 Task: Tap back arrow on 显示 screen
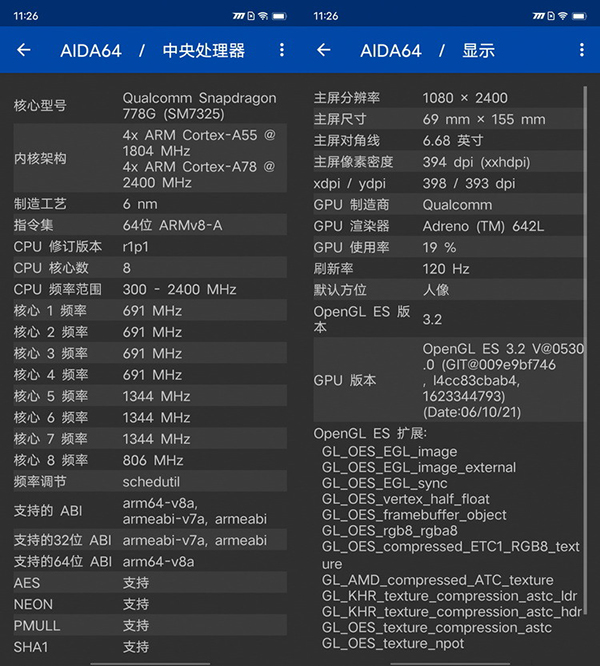[x=324, y=50]
